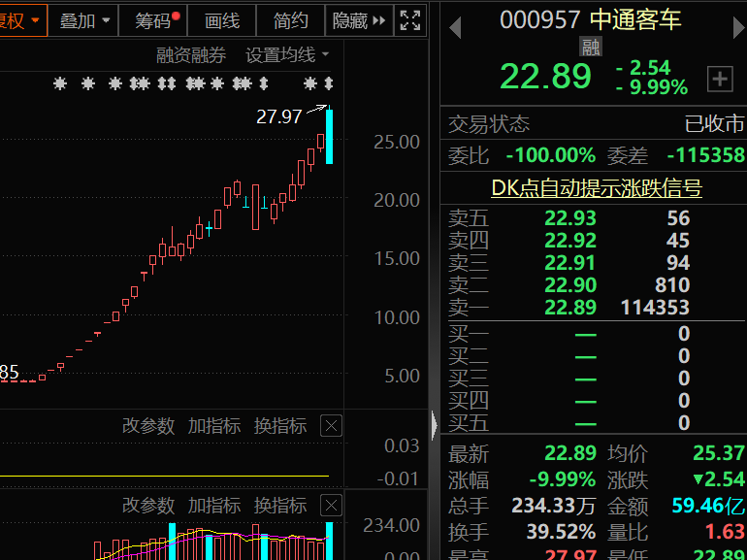Click 加指标 in the upper indicator panel
747x560 pixels.
[214, 426]
